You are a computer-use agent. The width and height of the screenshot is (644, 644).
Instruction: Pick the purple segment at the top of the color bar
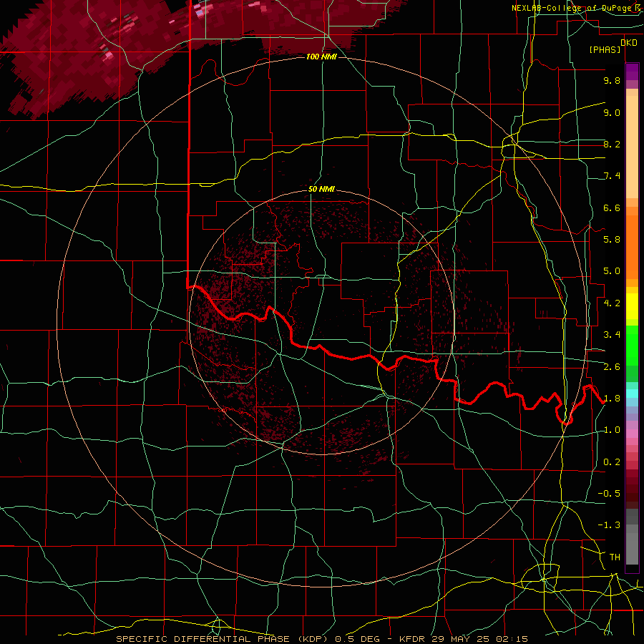point(632,72)
